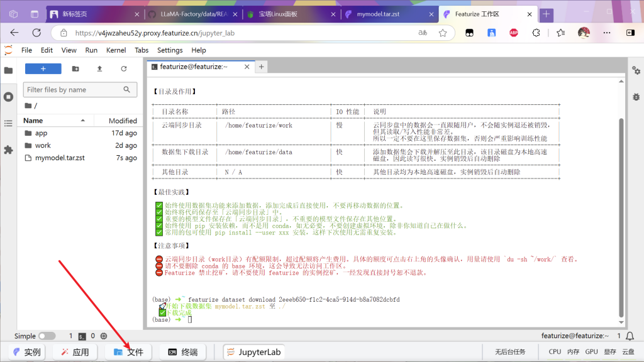Open the notifications bell icon
This screenshot has height=362, width=644.
630,336
